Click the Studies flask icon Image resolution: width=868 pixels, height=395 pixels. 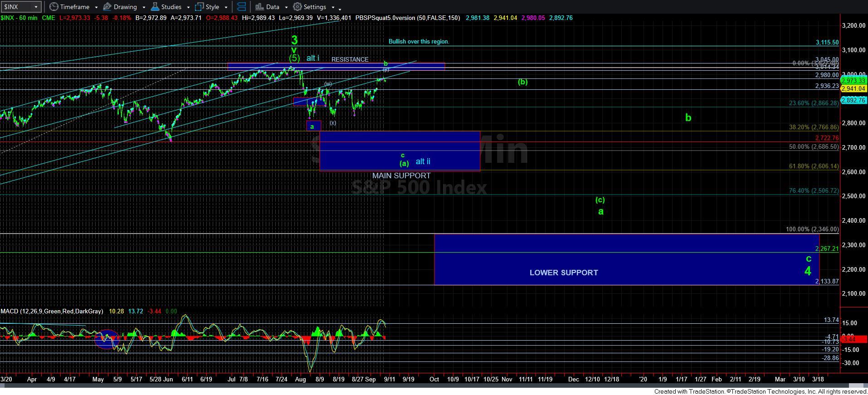click(155, 7)
